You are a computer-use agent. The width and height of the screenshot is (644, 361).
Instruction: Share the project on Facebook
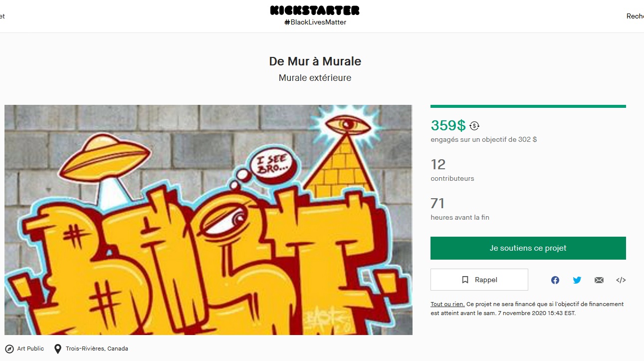(x=555, y=280)
